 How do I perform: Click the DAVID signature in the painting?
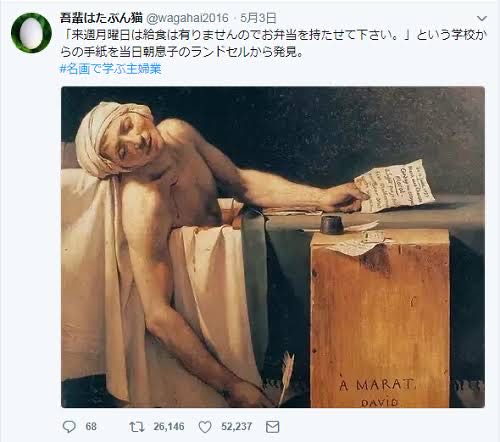[380, 402]
